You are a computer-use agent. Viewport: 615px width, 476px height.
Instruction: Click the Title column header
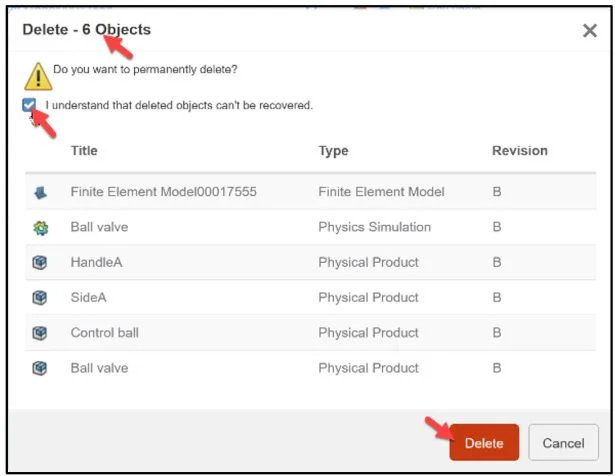tap(86, 151)
